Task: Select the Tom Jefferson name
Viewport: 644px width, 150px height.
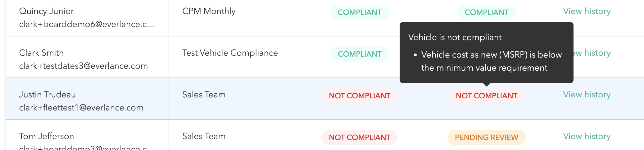Action: (x=46, y=136)
